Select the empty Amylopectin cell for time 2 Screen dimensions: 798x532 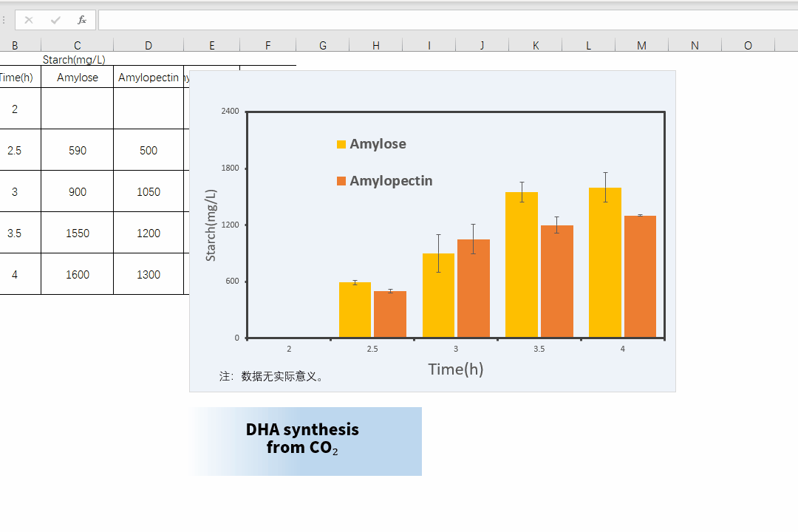[x=148, y=109]
